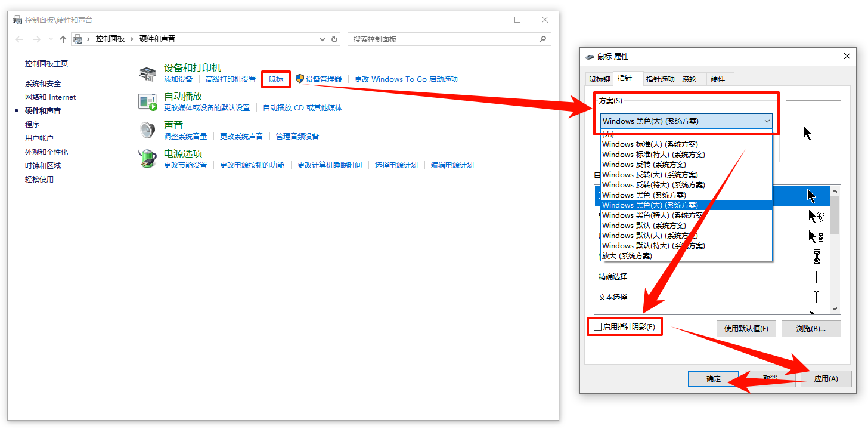Enable the pointer shadow checkbox 启用指针阴影
Image resolution: width=868 pixels, height=432 pixels.
pyautogui.click(x=598, y=327)
